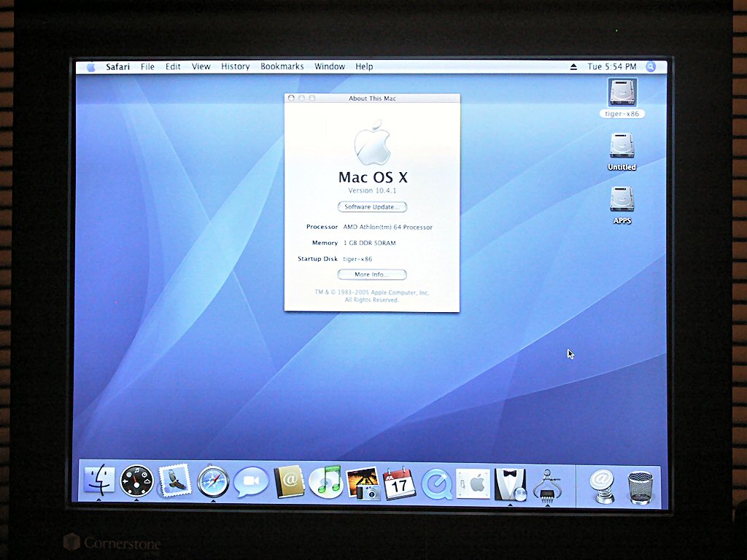This screenshot has height=560, width=747.
Task: Select the tiger-x86 drive on desktop
Action: tap(622, 98)
